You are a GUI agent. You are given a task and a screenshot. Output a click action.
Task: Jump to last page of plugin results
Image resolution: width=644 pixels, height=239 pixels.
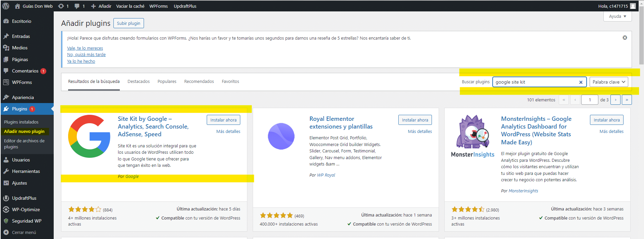[x=627, y=100]
